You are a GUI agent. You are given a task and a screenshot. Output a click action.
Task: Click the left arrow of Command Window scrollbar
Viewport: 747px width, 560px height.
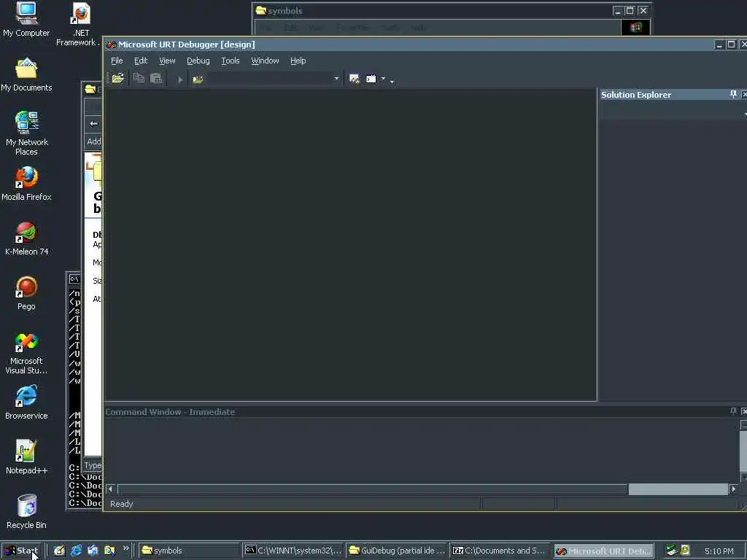[x=111, y=489]
